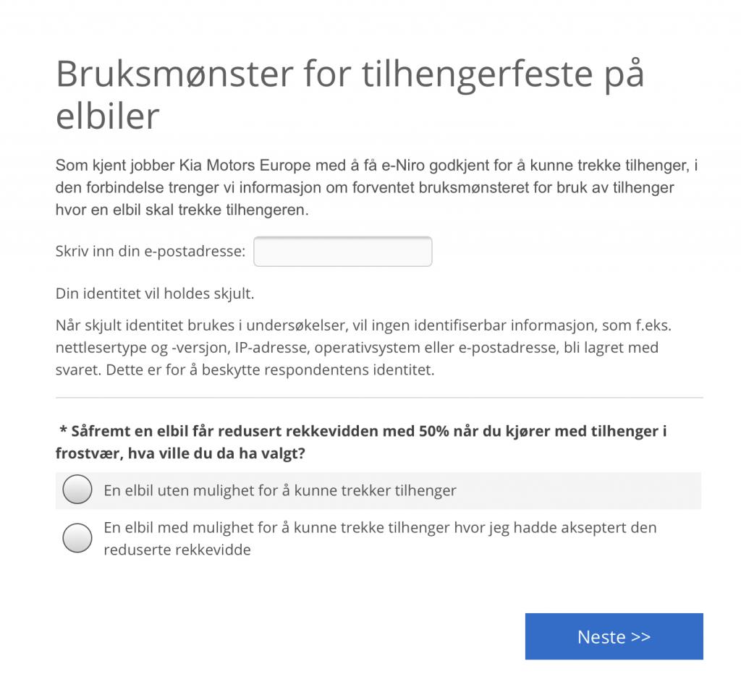The width and height of the screenshot is (741, 700).
Task: Click the 'Skriv inn din e-postadresse' label
Action: tap(151, 251)
